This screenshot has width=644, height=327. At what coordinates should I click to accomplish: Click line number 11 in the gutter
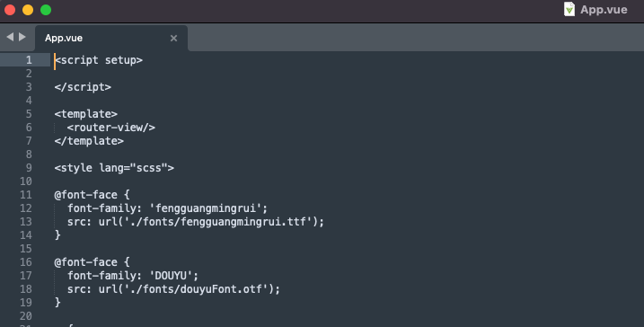26,195
